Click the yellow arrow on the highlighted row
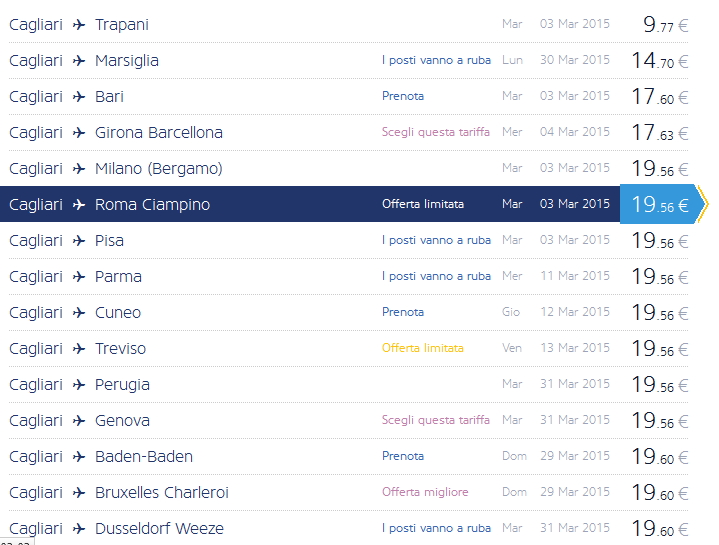This screenshot has width=719, height=545. click(702, 204)
